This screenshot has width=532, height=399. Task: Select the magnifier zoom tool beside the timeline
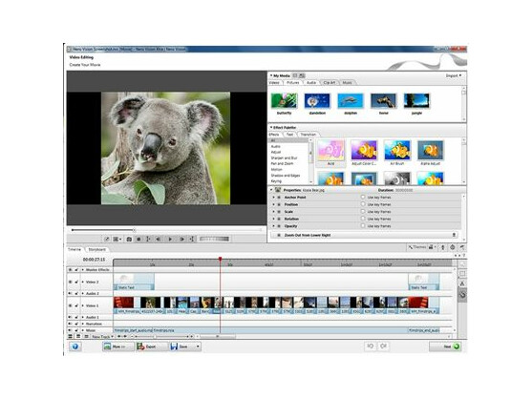pyautogui.click(x=462, y=263)
